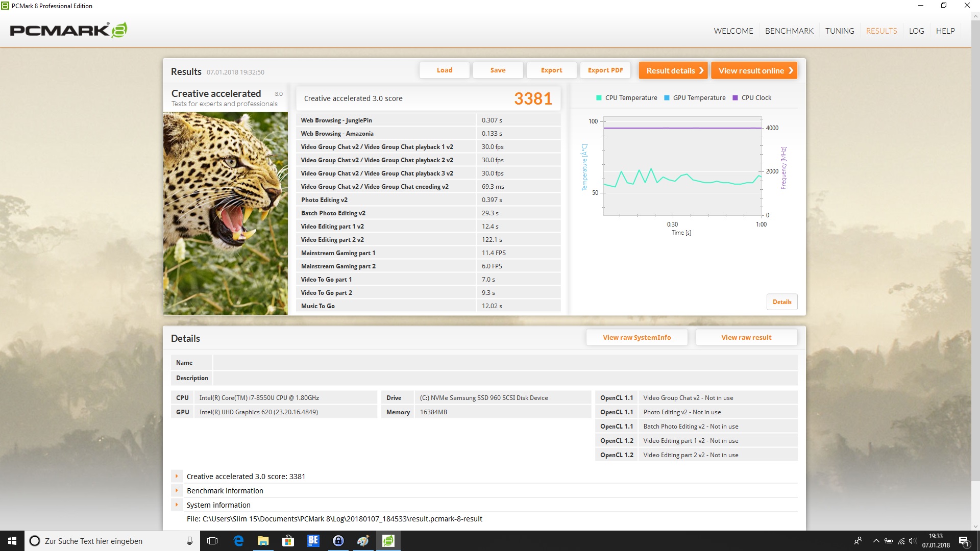The image size is (980, 551).
Task: Expand System information section
Action: (x=177, y=505)
